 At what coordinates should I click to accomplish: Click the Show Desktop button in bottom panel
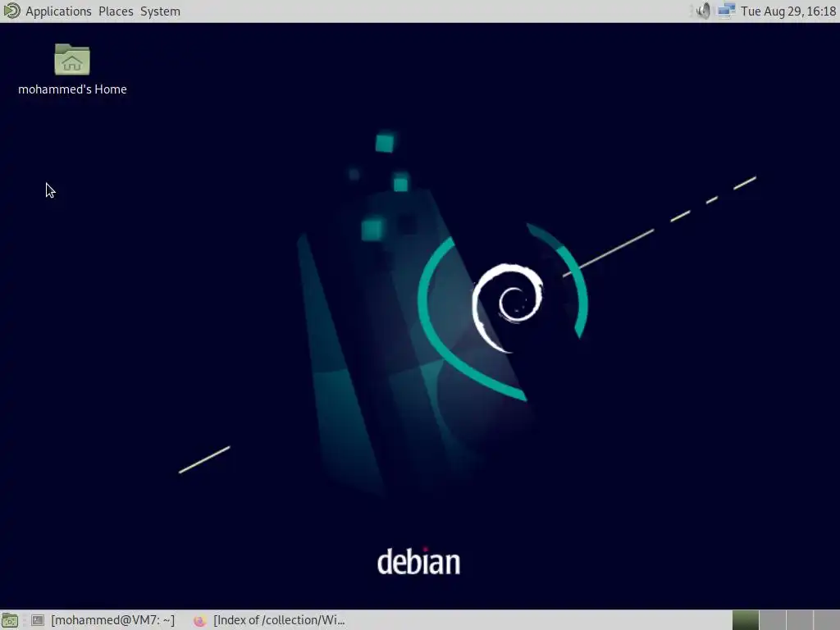pos(10,620)
